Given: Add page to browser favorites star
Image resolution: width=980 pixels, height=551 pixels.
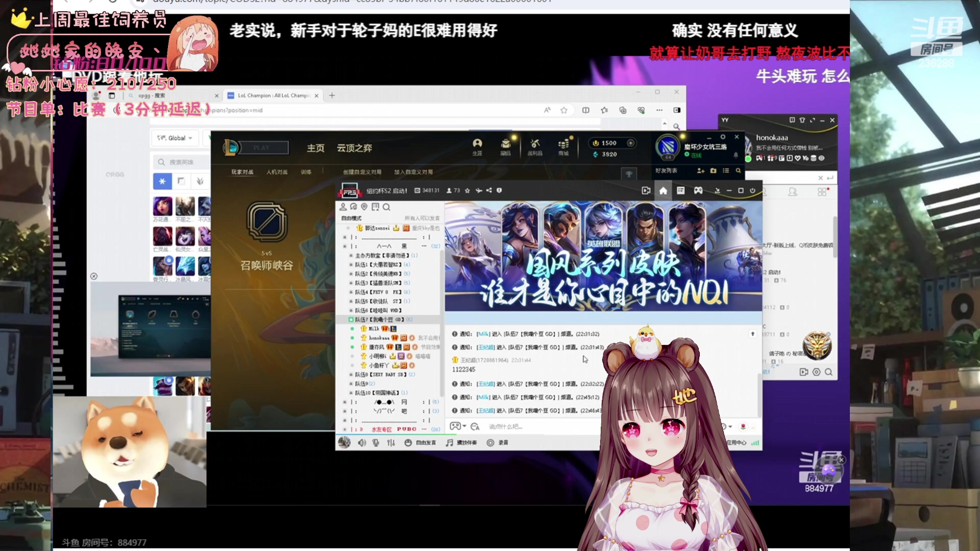Looking at the screenshot, I should pos(564,110).
